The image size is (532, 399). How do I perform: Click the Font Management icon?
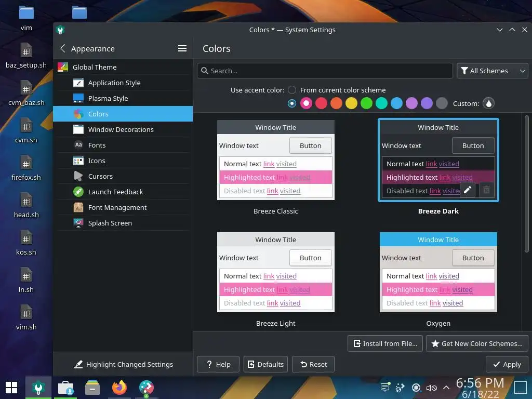[x=78, y=207]
